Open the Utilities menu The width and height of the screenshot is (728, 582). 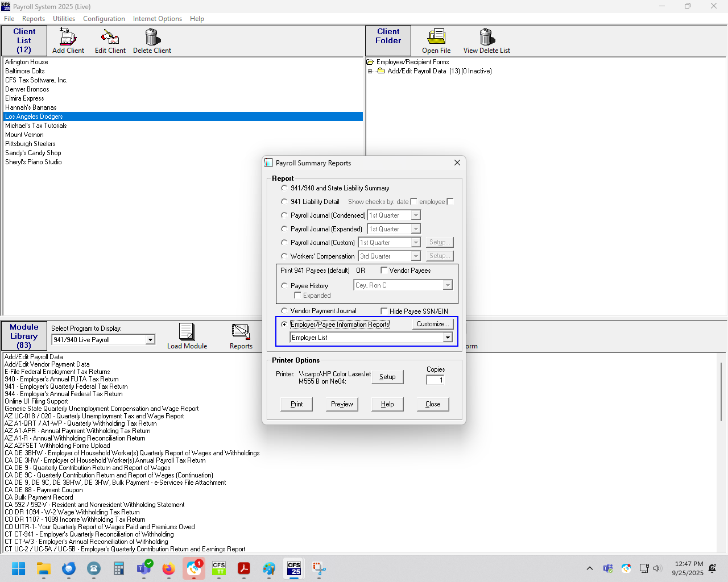point(64,19)
